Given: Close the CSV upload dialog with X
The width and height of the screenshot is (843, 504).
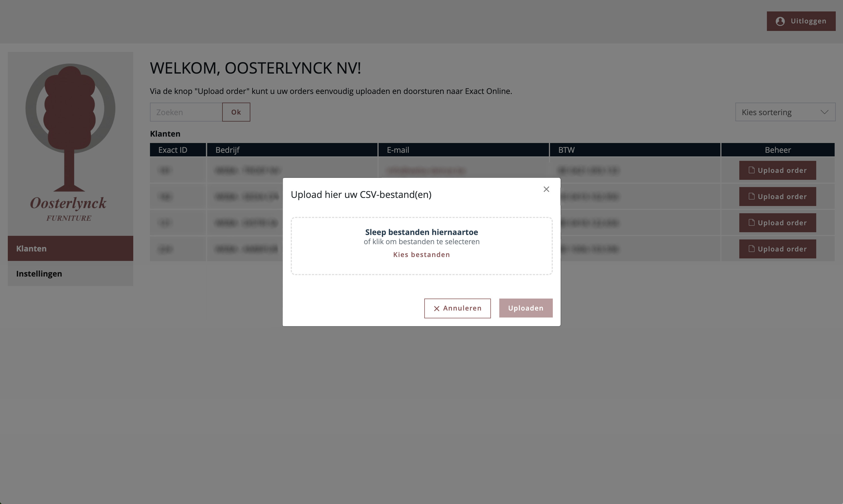Looking at the screenshot, I should point(546,189).
